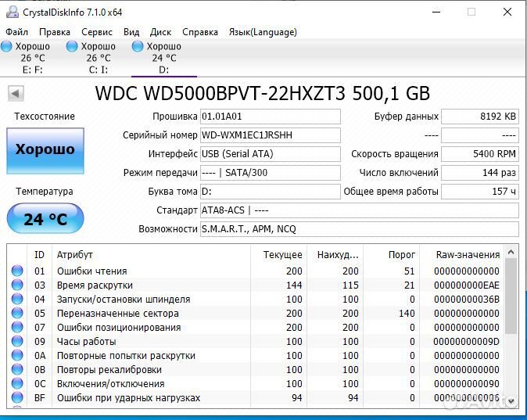Open the Сервис menu

pos(97,32)
